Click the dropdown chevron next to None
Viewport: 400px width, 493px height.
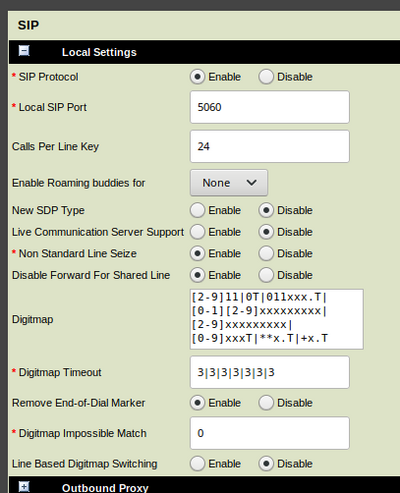251,183
